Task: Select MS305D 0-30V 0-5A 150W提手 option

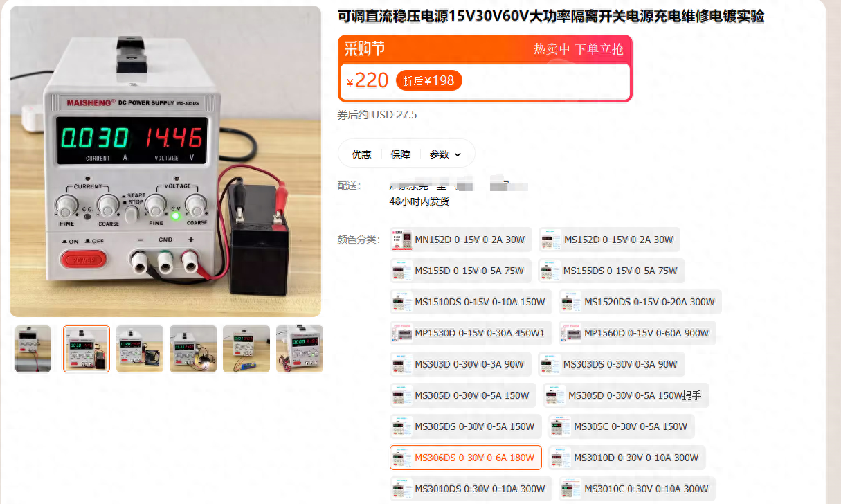Action: [626, 395]
